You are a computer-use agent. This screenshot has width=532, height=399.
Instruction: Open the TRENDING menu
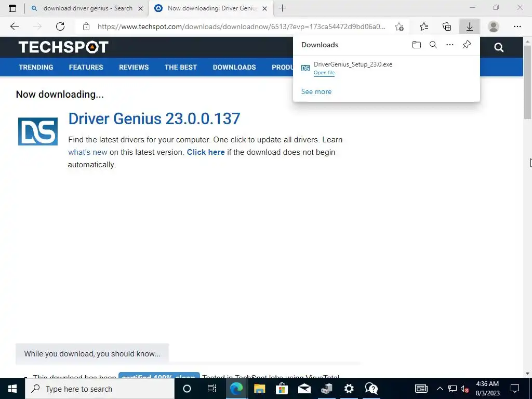(36, 67)
